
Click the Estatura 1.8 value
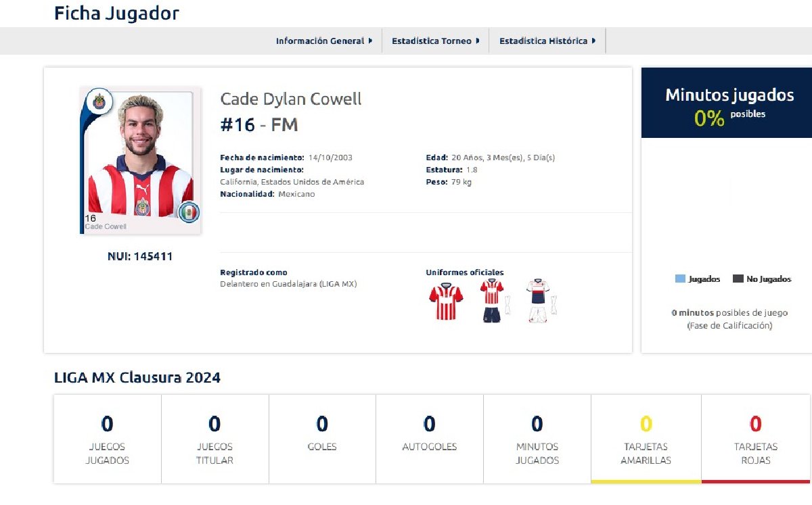pyautogui.click(x=472, y=170)
